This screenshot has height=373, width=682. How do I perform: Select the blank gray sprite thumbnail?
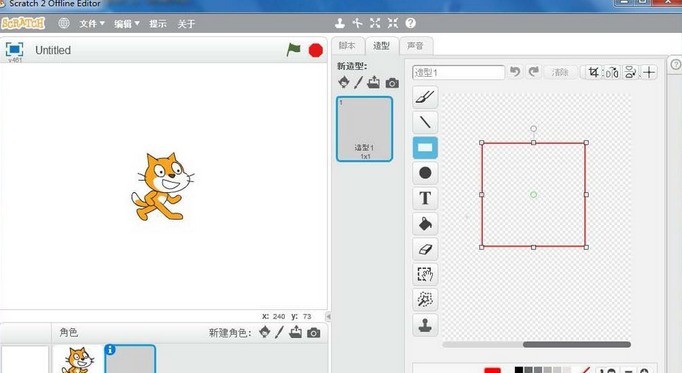coord(130,359)
